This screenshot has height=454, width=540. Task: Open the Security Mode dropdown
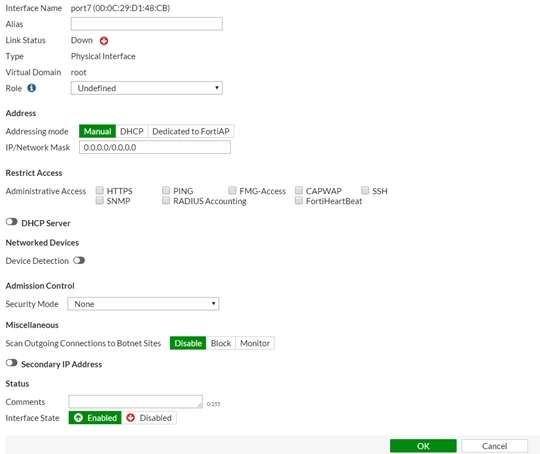pyautogui.click(x=143, y=304)
